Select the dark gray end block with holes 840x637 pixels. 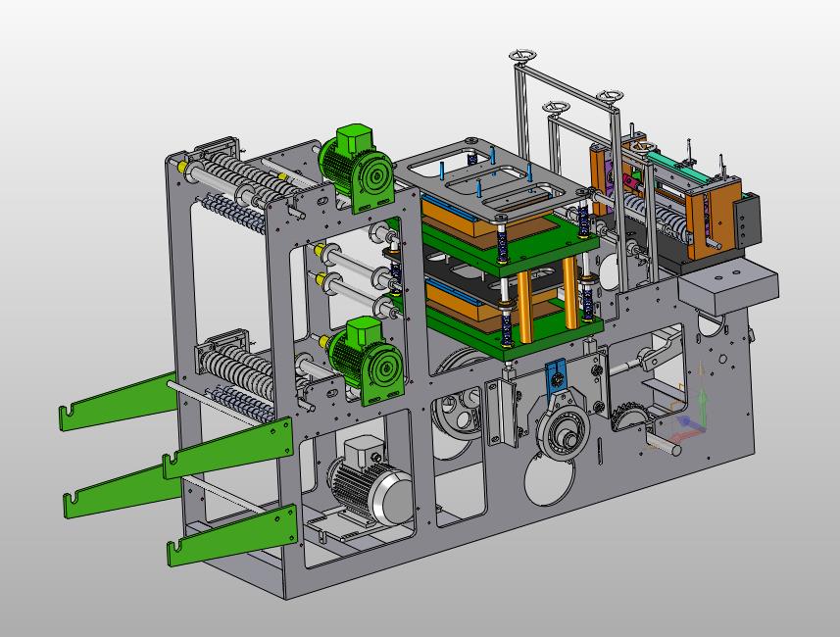tap(747, 221)
